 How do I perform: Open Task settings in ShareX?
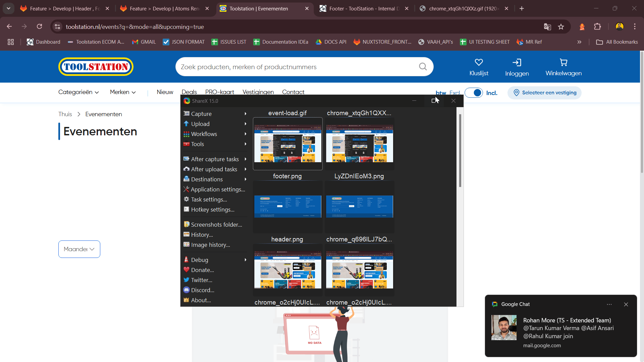(x=209, y=199)
